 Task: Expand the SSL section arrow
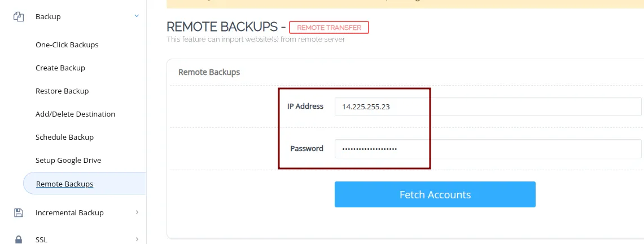pyautogui.click(x=137, y=239)
